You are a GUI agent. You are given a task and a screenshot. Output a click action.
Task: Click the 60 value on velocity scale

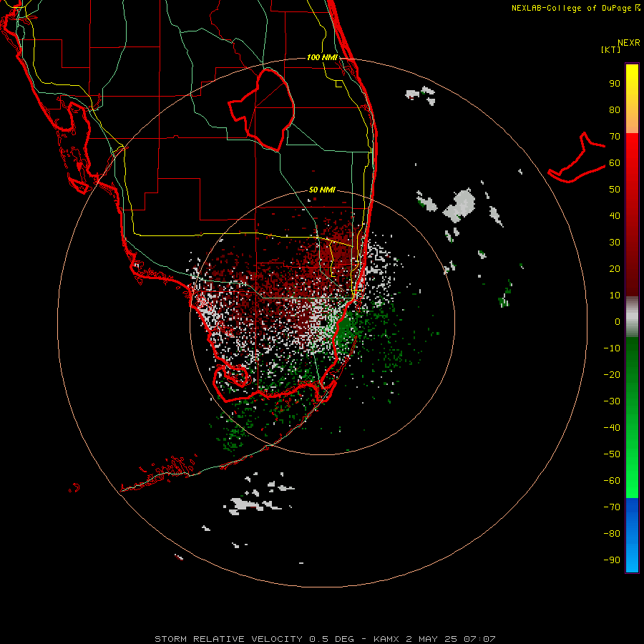615,162
